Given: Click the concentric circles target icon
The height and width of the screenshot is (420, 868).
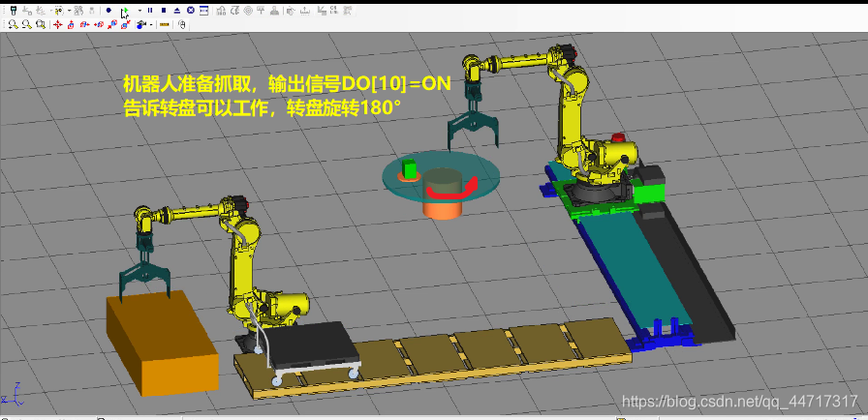Looking at the screenshot, I should (x=247, y=11).
